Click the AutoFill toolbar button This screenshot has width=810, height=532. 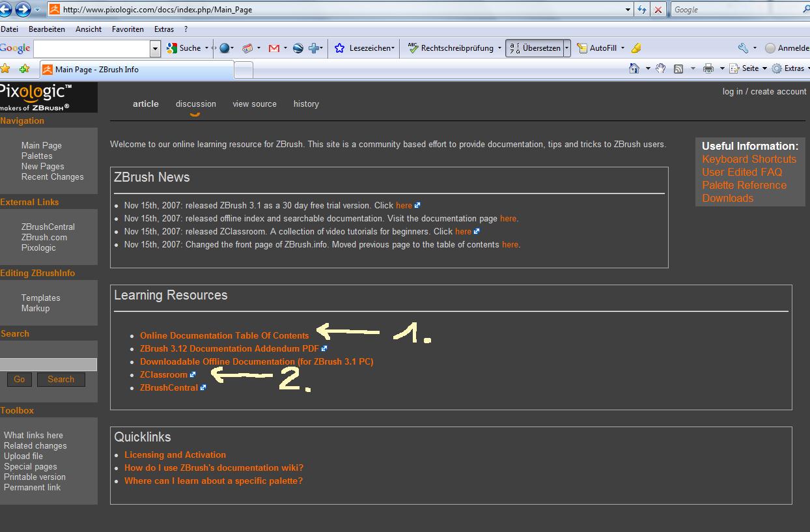coord(596,48)
